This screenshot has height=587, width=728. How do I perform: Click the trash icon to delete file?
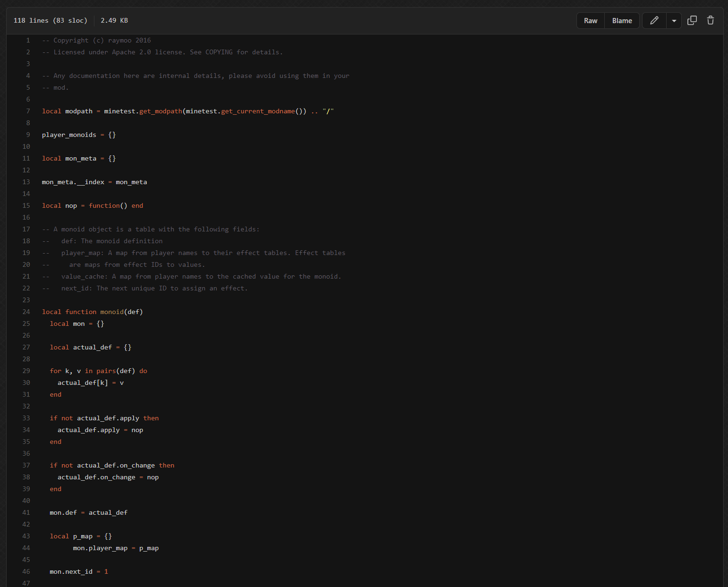(710, 20)
